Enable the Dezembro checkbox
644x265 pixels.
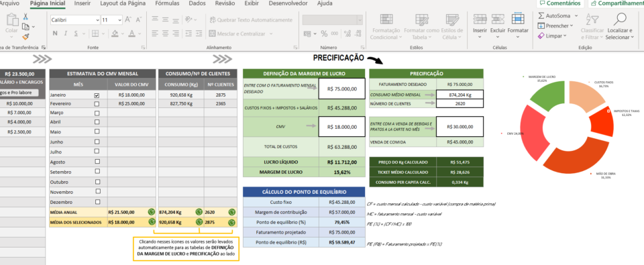[x=97, y=202]
